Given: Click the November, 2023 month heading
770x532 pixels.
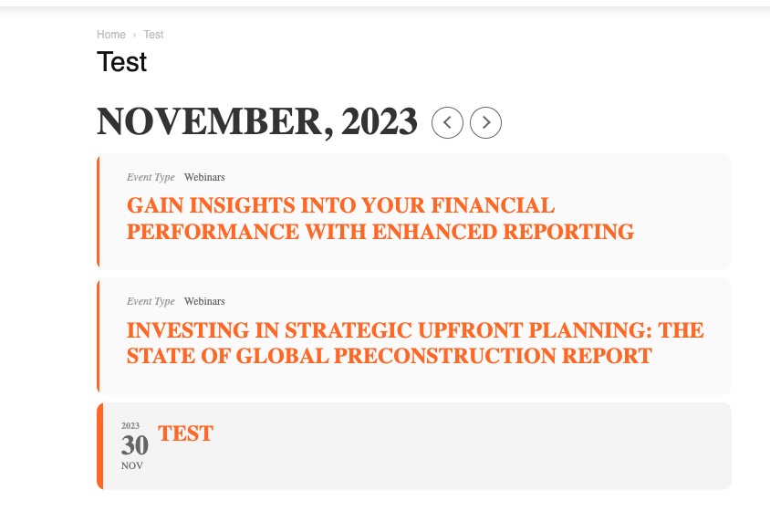Looking at the screenshot, I should (257, 121).
